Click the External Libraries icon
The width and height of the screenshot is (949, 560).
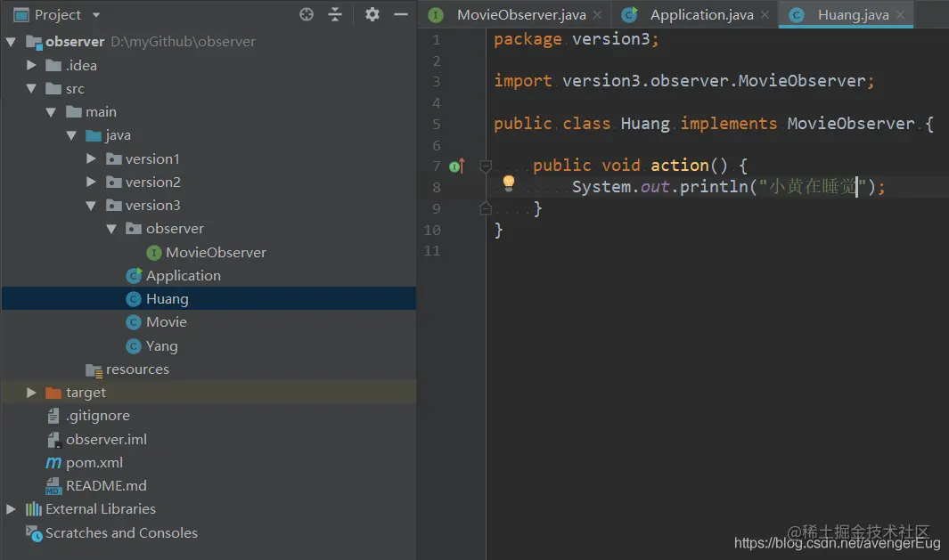tap(33, 509)
